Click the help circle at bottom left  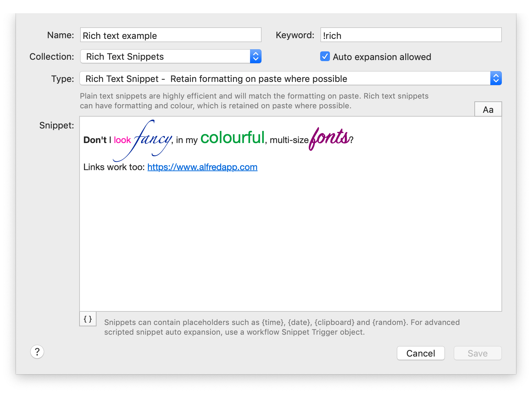click(x=37, y=352)
